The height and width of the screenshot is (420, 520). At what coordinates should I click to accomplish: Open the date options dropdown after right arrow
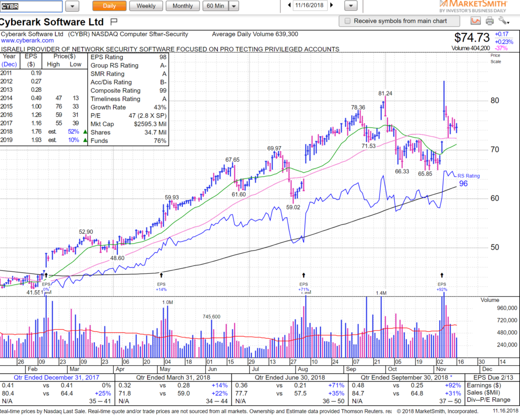click(351, 6)
